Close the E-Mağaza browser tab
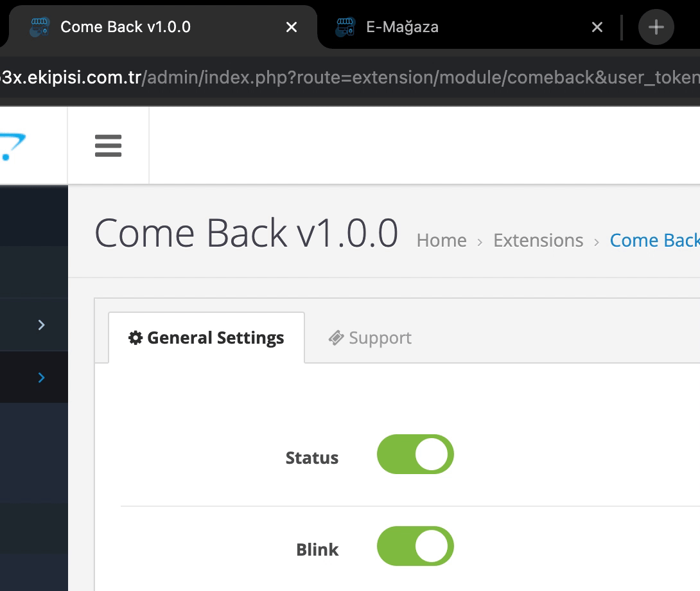700x591 pixels. (x=597, y=27)
